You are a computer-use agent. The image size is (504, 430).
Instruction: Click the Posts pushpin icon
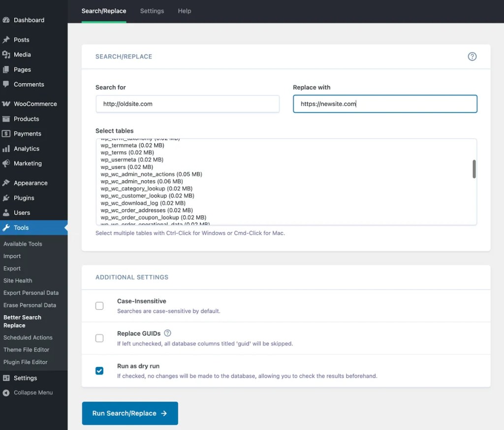point(6,39)
